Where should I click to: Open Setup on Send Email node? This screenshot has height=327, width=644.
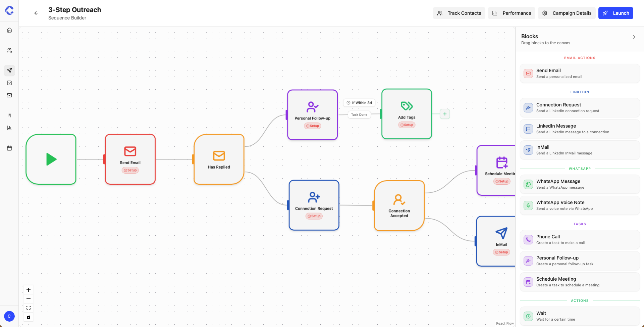[x=130, y=170]
